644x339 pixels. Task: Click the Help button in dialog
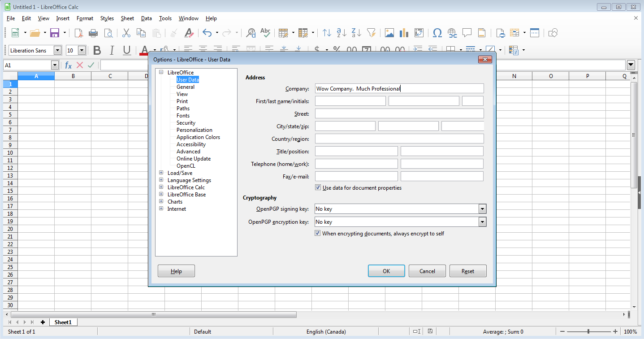point(176,271)
